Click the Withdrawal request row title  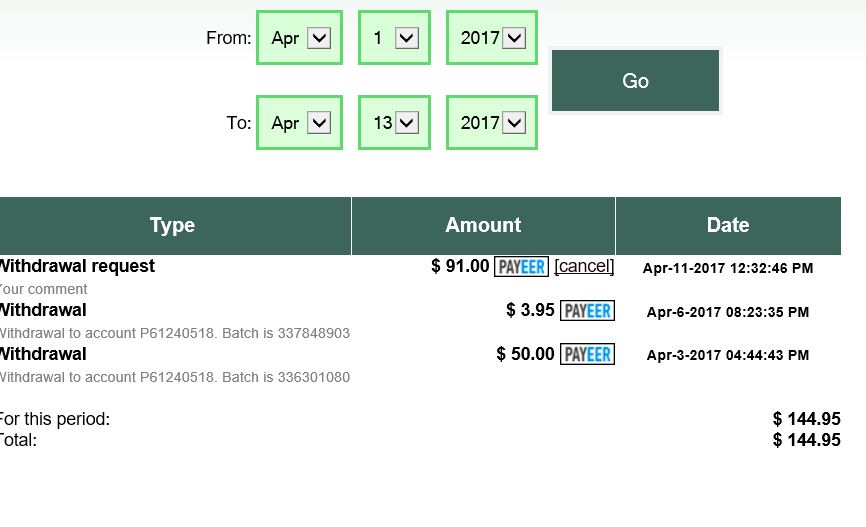(x=77, y=266)
